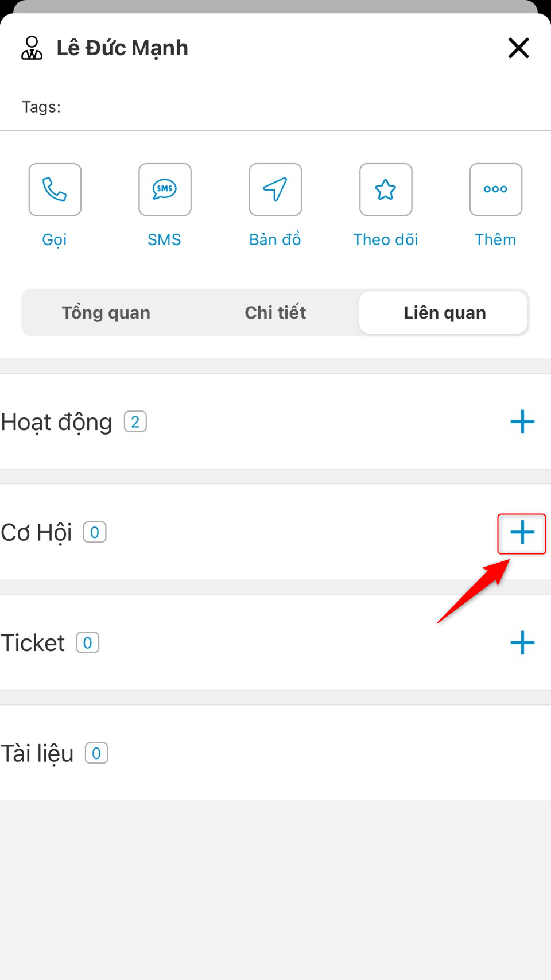This screenshot has width=551, height=980.
Task: Tap the phone call icon
Action: [55, 189]
